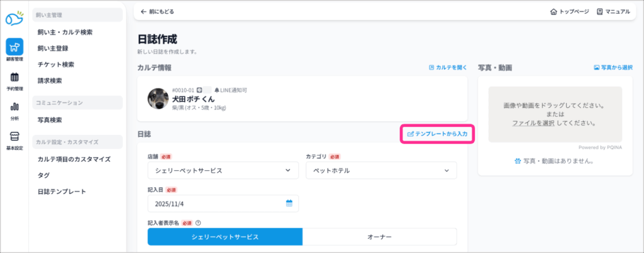Click カルテを開く link
The width and height of the screenshot is (644, 253).
pyautogui.click(x=448, y=67)
